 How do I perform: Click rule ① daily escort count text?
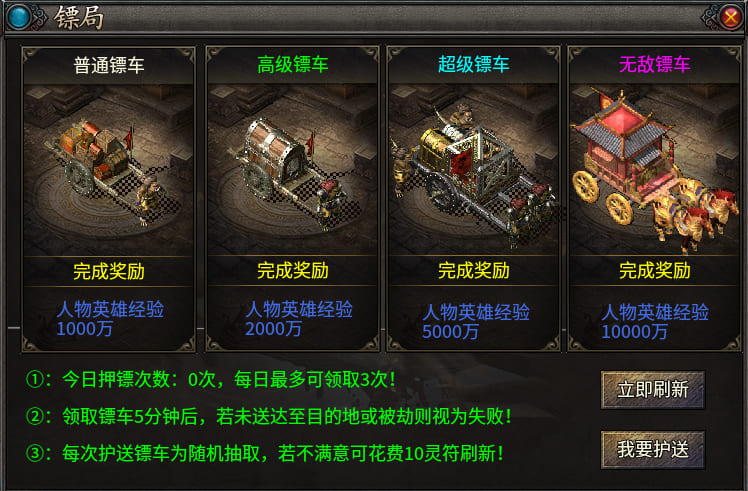pyautogui.click(x=211, y=380)
